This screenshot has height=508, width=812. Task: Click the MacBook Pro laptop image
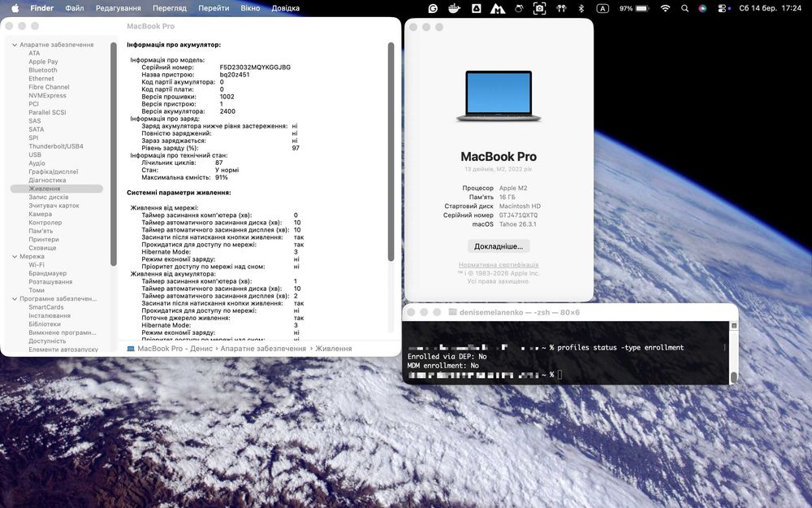[x=499, y=97]
